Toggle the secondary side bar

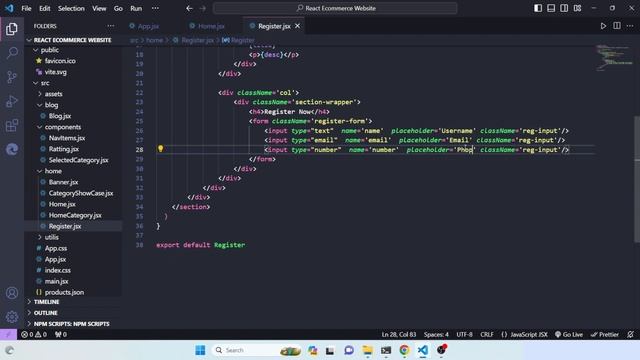pyautogui.click(x=564, y=8)
